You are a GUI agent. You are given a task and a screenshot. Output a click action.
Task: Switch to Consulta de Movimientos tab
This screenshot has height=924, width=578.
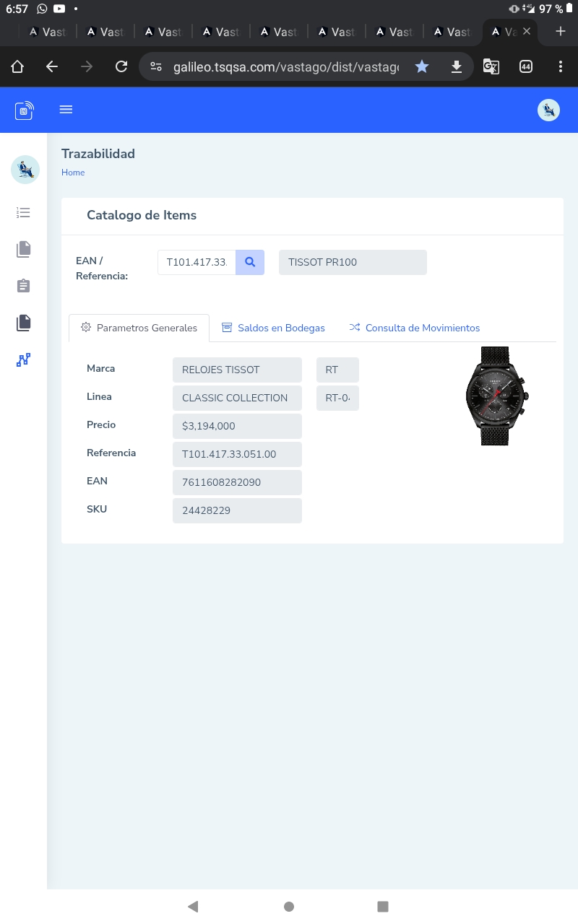coord(415,328)
